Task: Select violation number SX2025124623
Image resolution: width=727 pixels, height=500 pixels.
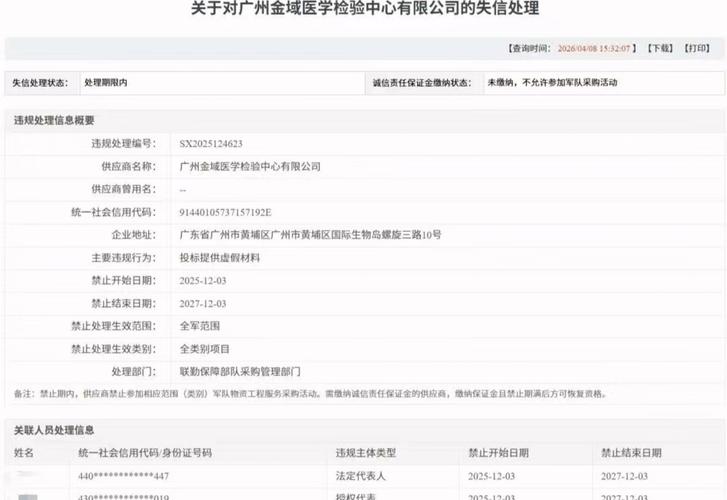Action: [211, 144]
